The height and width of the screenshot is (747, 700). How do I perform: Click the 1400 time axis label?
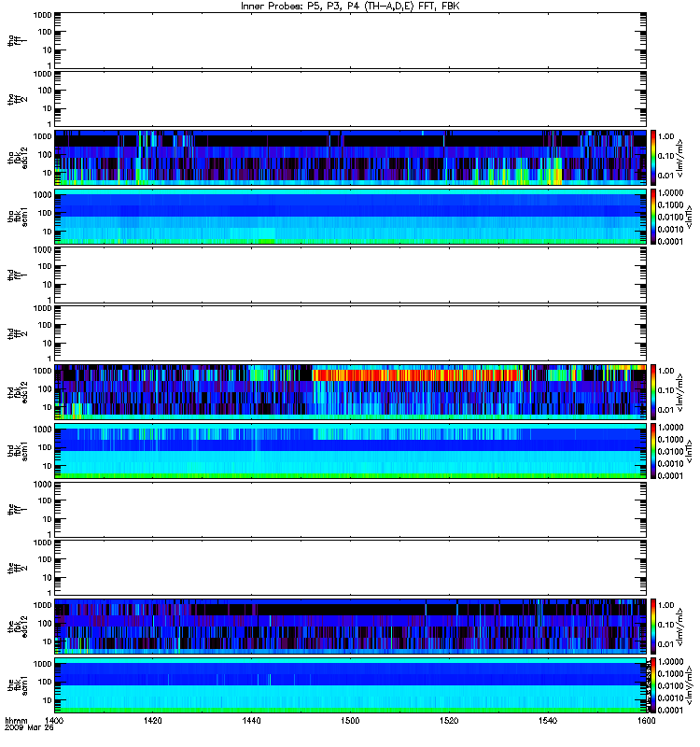click(x=54, y=720)
